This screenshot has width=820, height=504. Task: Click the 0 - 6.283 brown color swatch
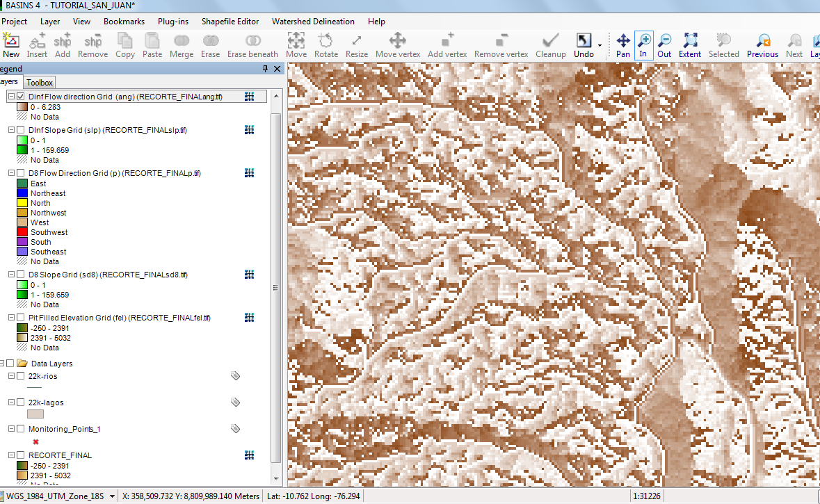(22, 106)
